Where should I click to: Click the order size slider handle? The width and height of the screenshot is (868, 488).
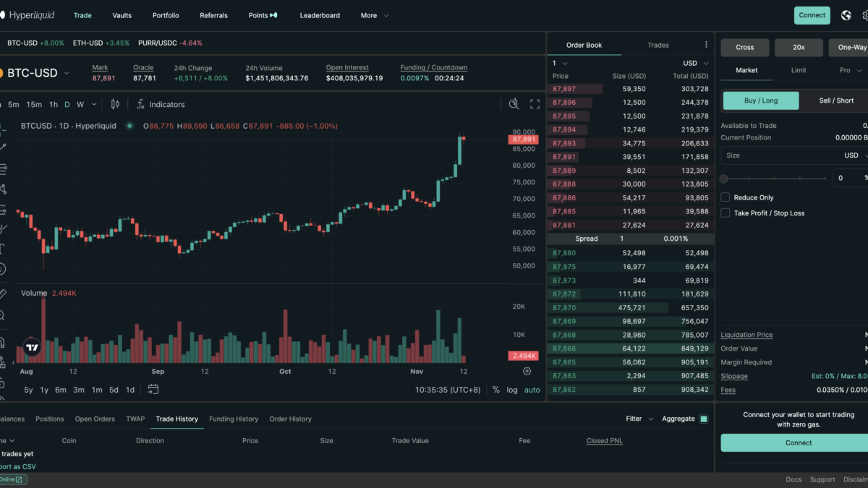tap(723, 178)
